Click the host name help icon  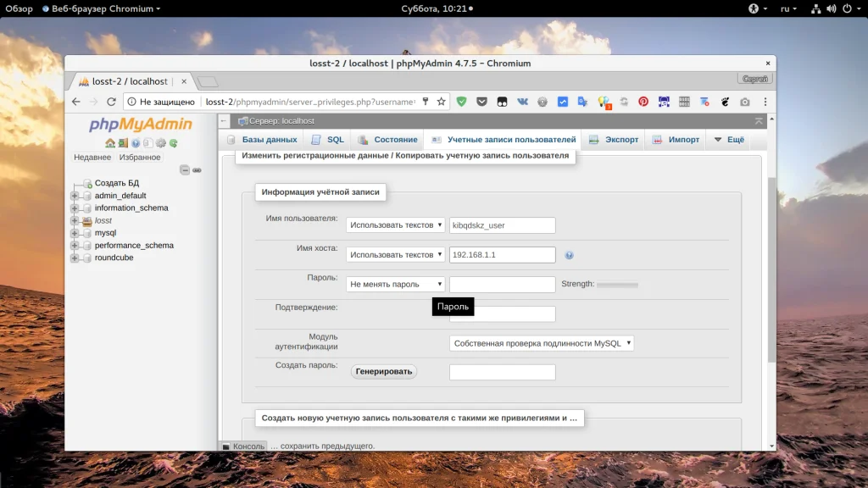pyautogui.click(x=569, y=255)
